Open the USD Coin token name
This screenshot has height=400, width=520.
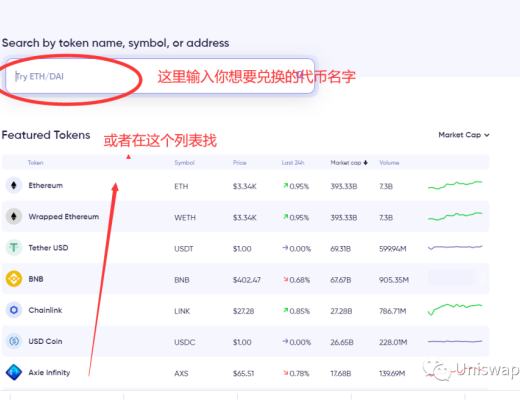point(45,341)
